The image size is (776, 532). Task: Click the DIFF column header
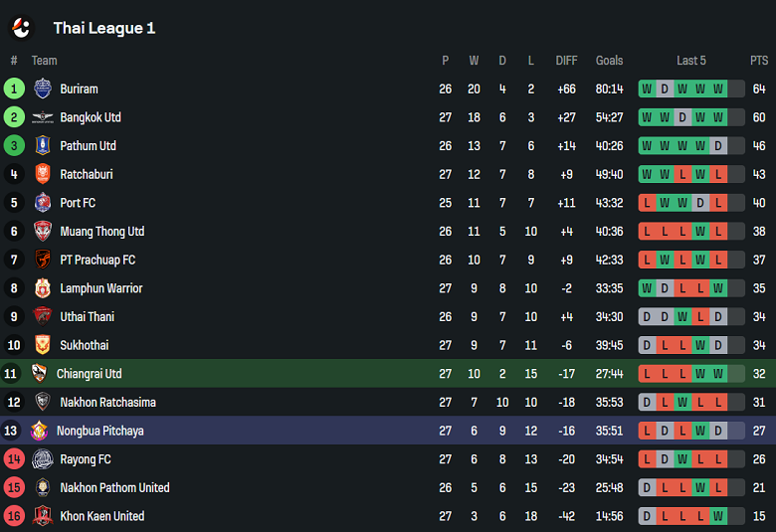click(x=566, y=61)
